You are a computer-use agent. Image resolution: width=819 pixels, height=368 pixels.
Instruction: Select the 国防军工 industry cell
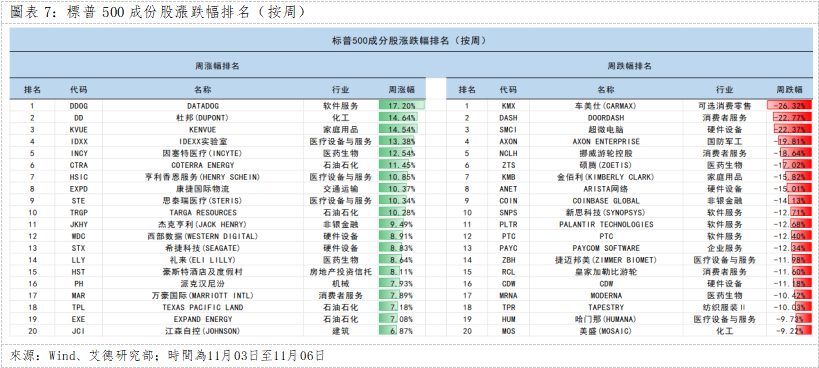(724, 141)
